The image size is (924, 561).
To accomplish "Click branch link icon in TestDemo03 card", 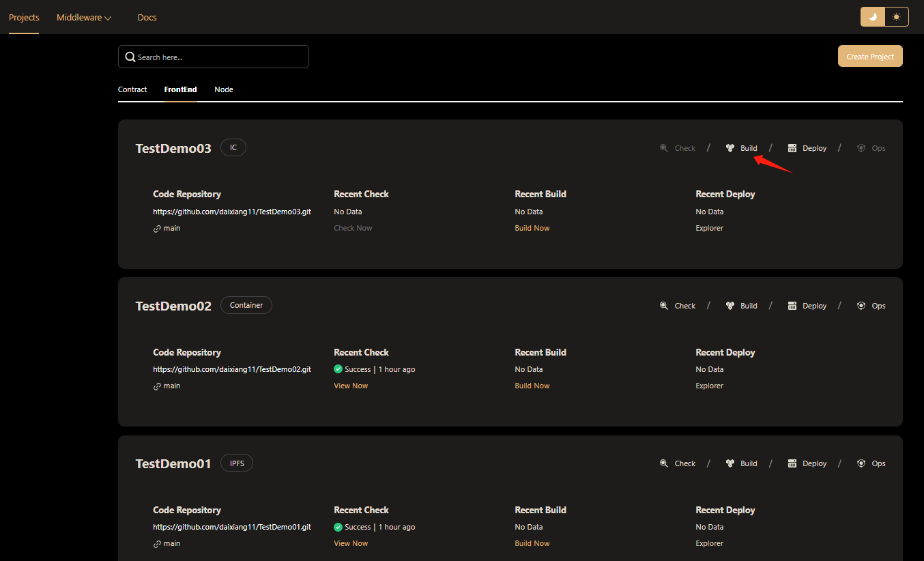I will (157, 229).
